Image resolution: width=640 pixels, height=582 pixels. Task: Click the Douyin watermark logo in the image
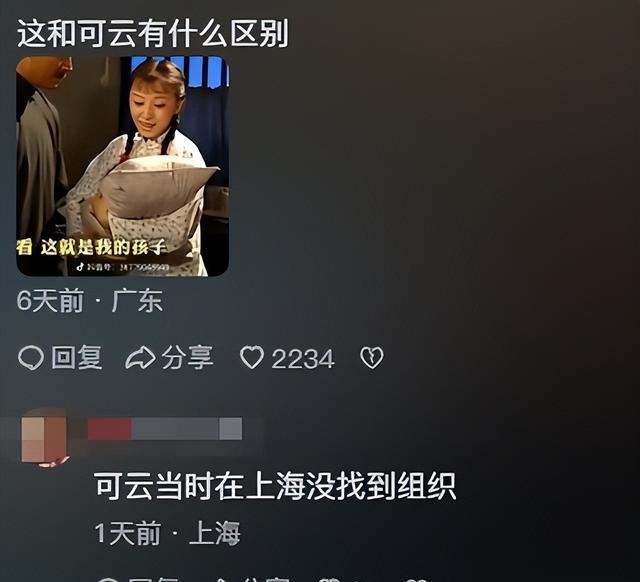click(x=80, y=267)
